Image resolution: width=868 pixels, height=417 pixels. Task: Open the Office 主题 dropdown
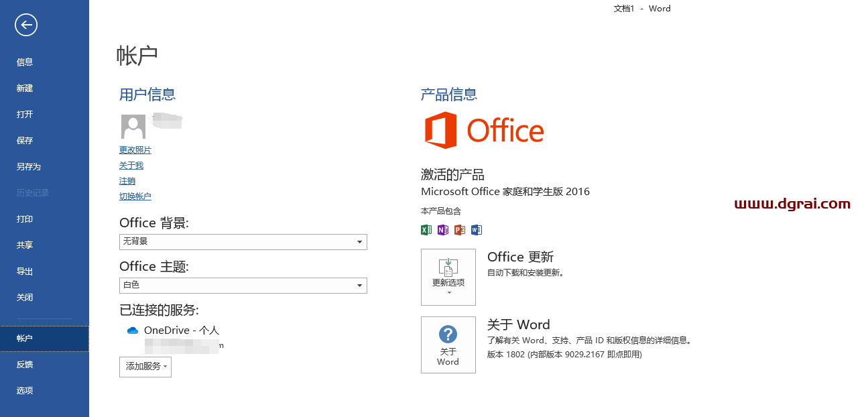point(243,285)
